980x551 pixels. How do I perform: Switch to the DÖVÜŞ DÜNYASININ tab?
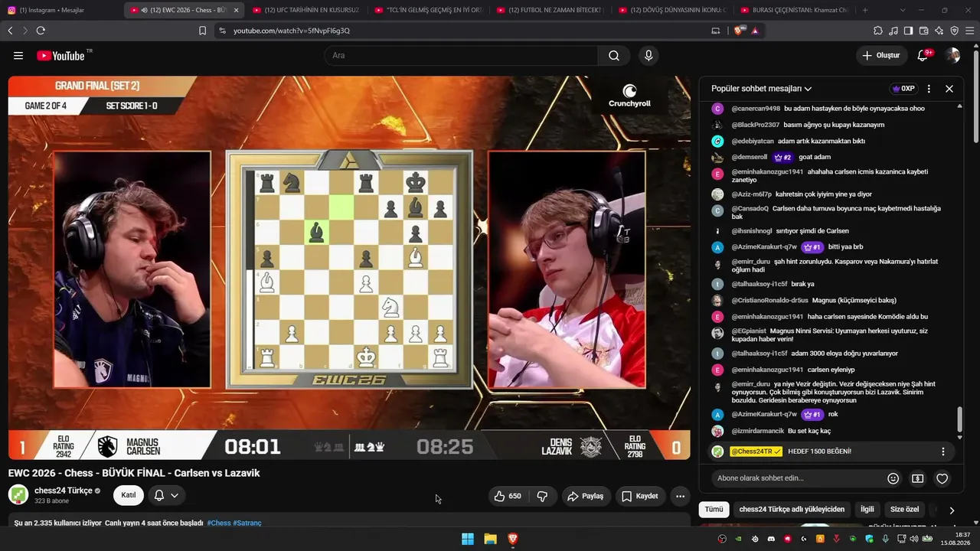[x=673, y=10]
